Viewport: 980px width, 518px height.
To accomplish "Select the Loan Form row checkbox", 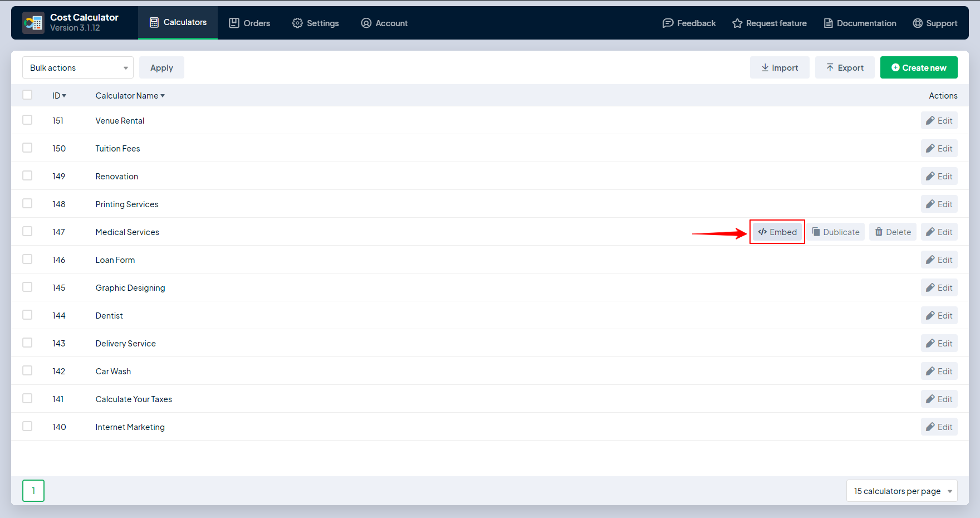I will [x=27, y=259].
